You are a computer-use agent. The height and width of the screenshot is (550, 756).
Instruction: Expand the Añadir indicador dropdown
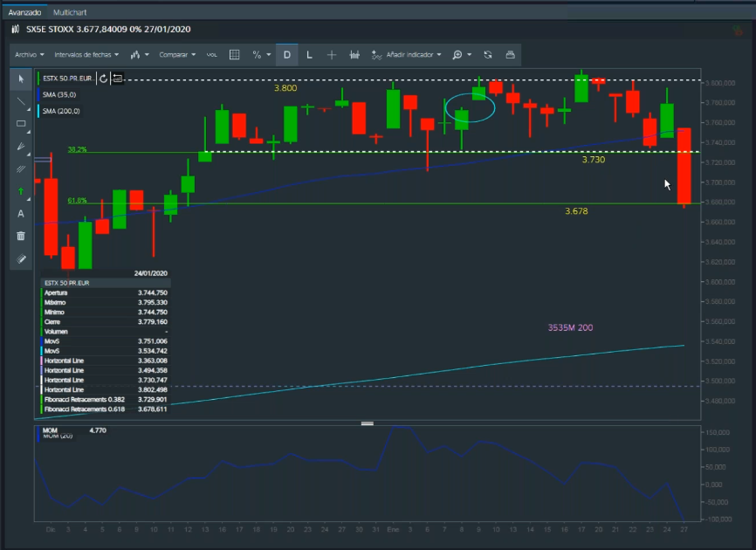407,54
